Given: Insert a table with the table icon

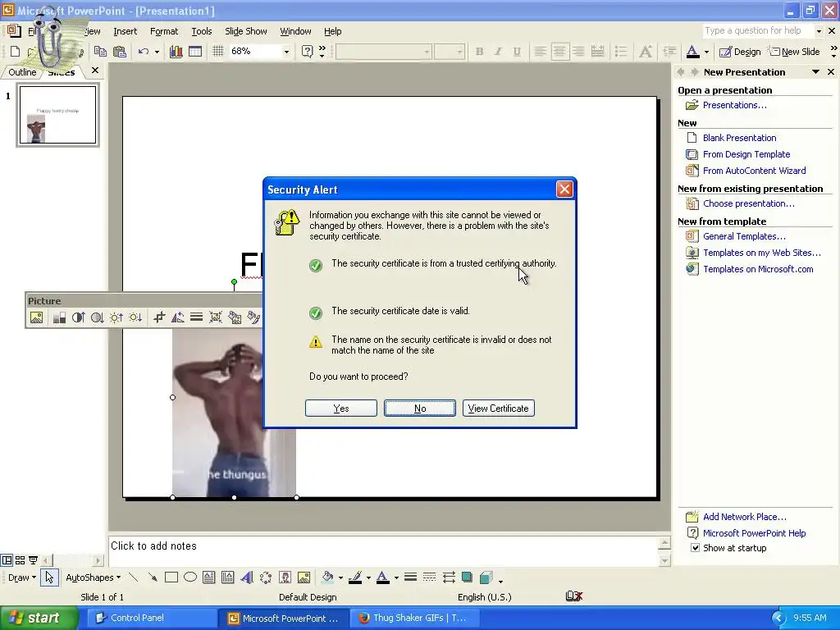Looking at the screenshot, I should point(195,52).
